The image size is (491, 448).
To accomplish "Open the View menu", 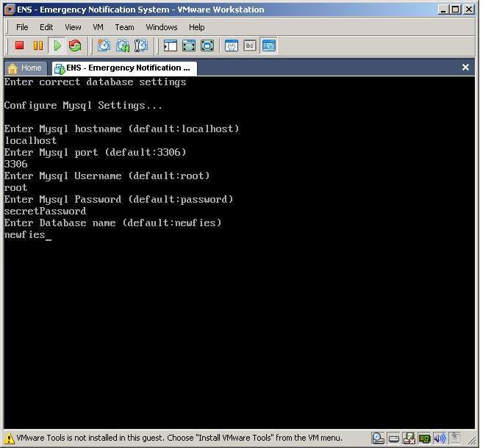I will (x=73, y=27).
